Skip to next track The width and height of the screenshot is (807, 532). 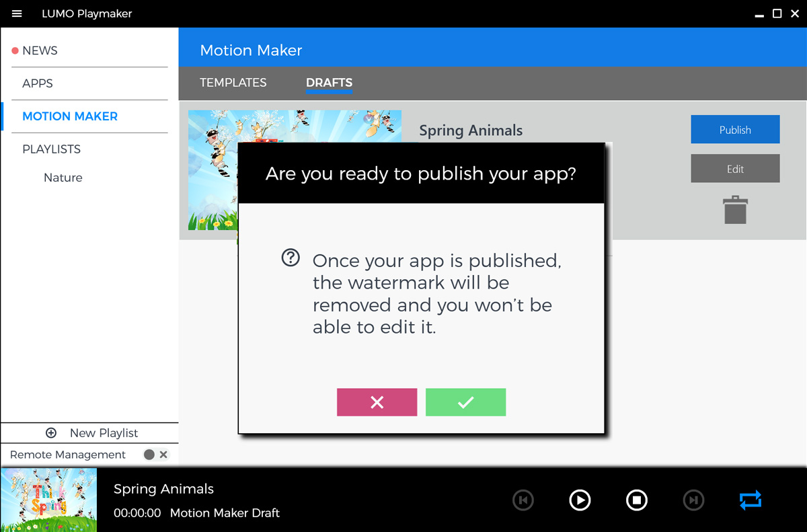click(x=693, y=500)
